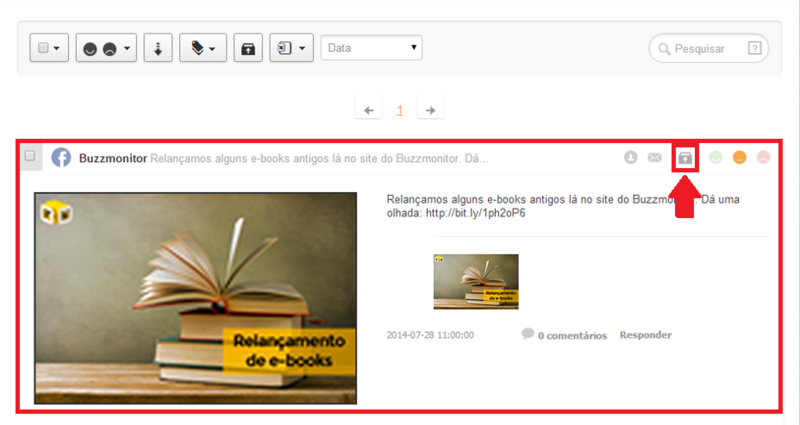
Task: Go to next page arrow
Action: 430,110
